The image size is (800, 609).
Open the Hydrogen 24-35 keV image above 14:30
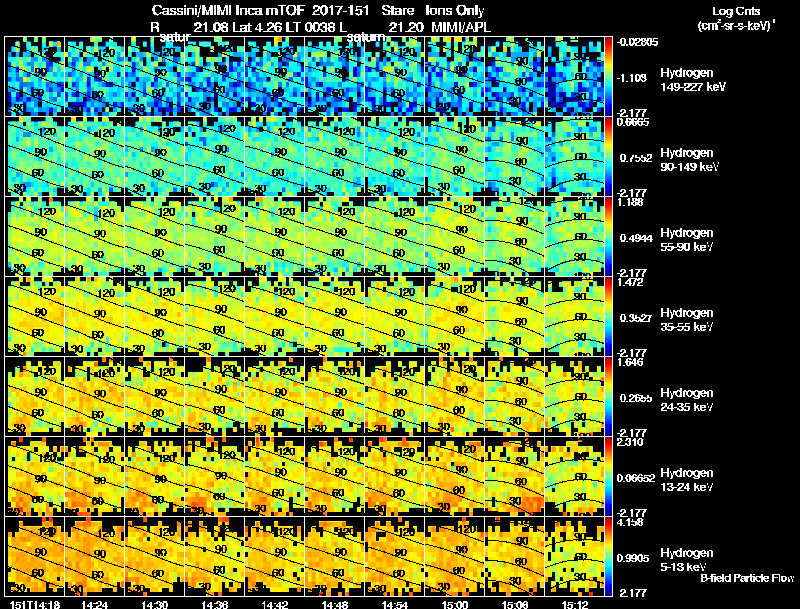(155, 396)
